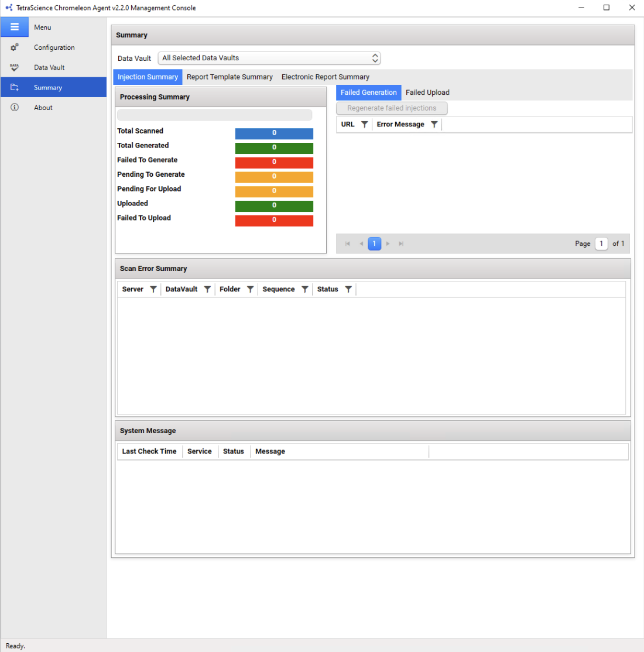Click the Uploaded green bar

(x=274, y=206)
